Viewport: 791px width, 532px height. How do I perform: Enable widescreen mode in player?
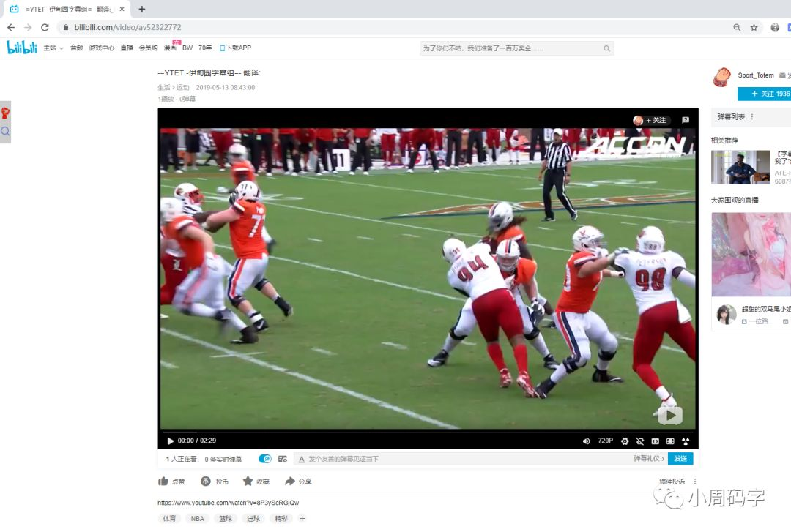[655, 441]
